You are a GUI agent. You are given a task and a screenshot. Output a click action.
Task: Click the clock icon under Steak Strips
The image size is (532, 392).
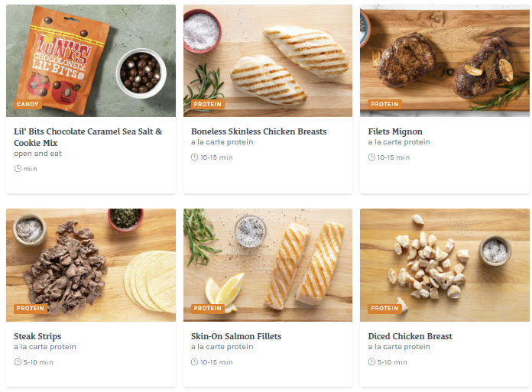tap(18, 362)
